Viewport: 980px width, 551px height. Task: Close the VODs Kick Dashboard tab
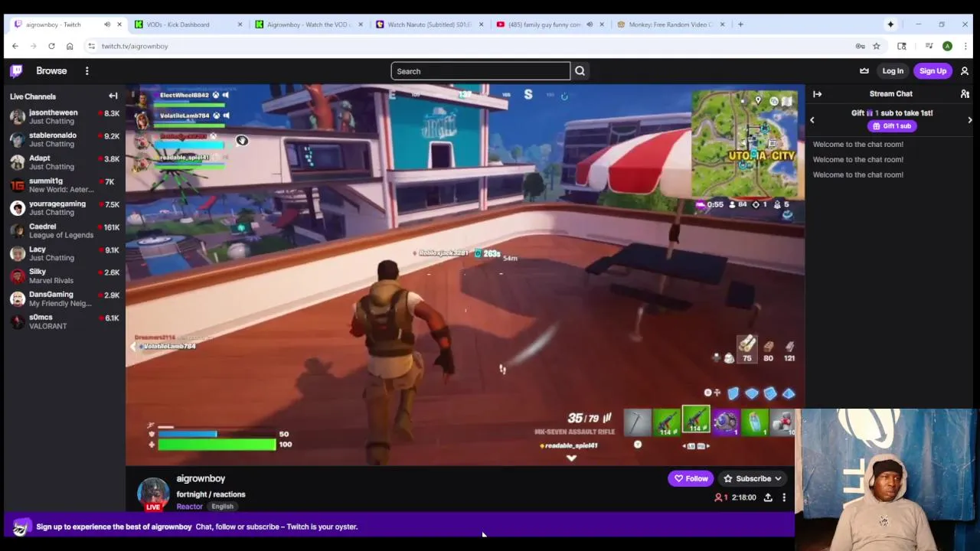tap(240, 24)
